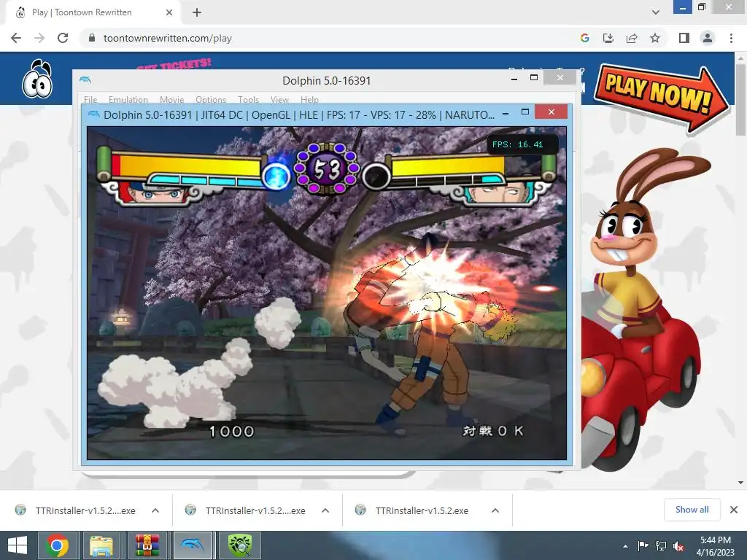Click Show all downloads button

point(692,510)
